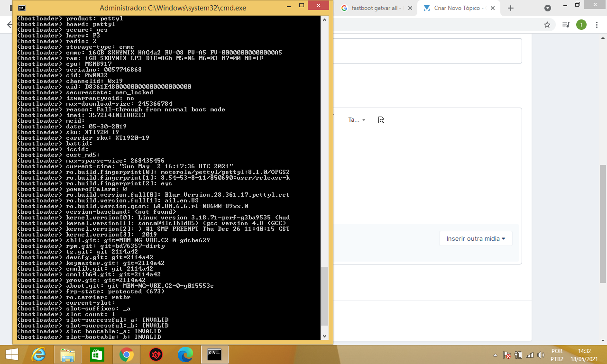Open a new Chrome tab with plus button
The width and height of the screenshot is (607, 364).
pyautogui.click(x=511, y=8)
